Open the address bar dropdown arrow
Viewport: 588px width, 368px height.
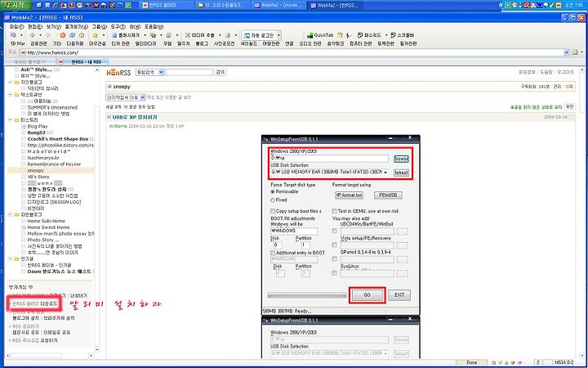click(567, 52)
